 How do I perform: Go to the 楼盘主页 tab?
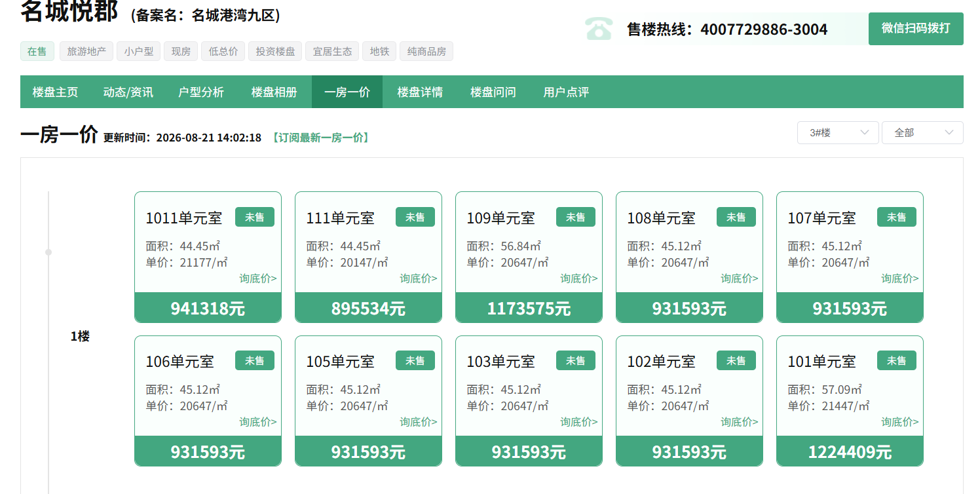[55, 92]
